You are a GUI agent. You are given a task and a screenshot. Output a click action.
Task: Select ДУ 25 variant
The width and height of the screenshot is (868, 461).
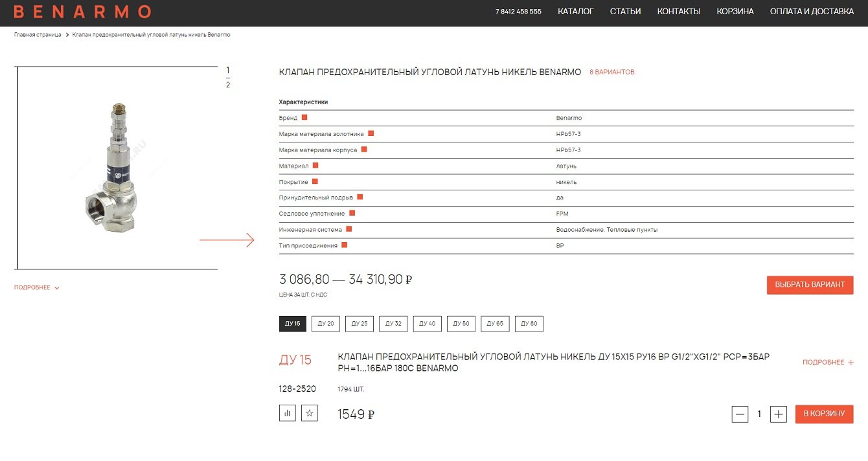360,324
